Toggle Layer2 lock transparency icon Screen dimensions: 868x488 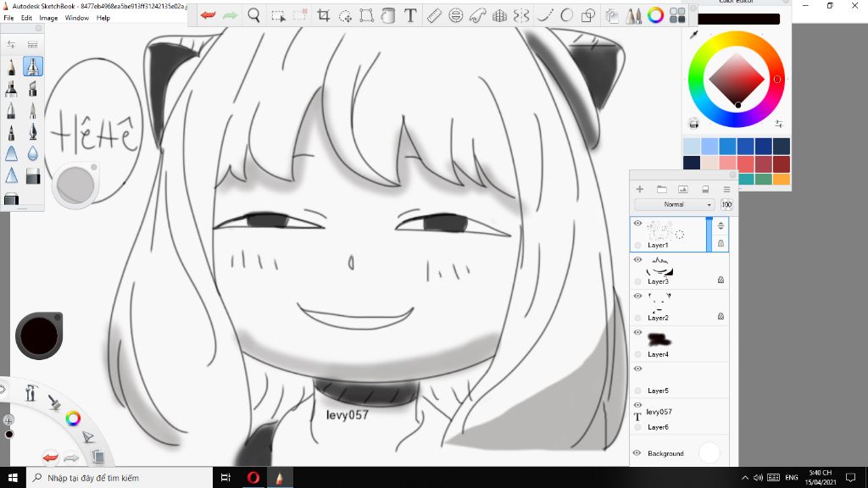tap(721, 317)
